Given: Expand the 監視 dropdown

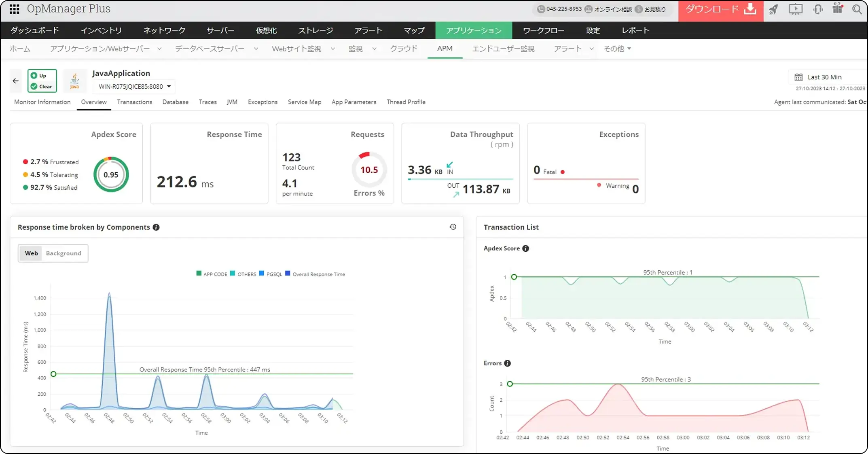Looking at the screenshot, I should point(374,49).
